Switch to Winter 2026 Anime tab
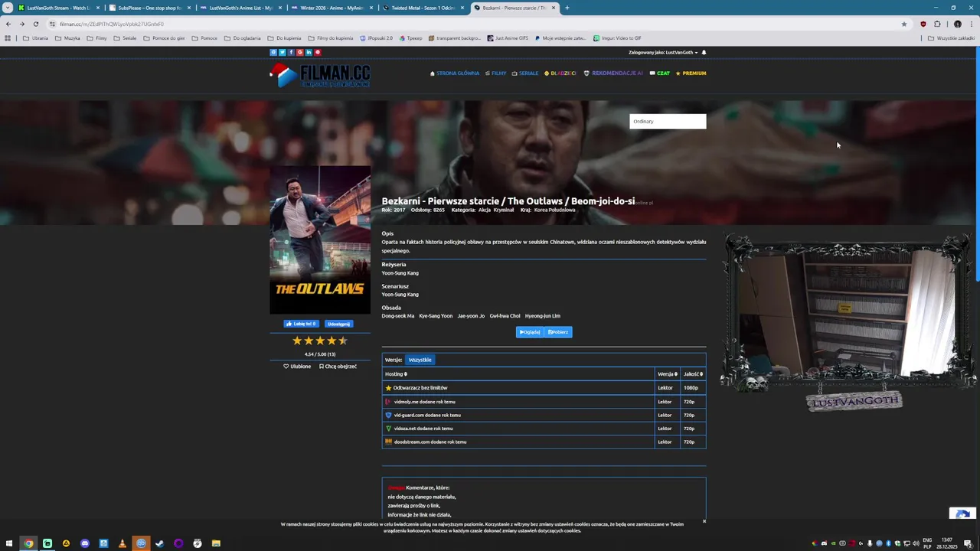The height and width of the screenshot is (551, 980). pyautogui.click(x=330, y=8)
